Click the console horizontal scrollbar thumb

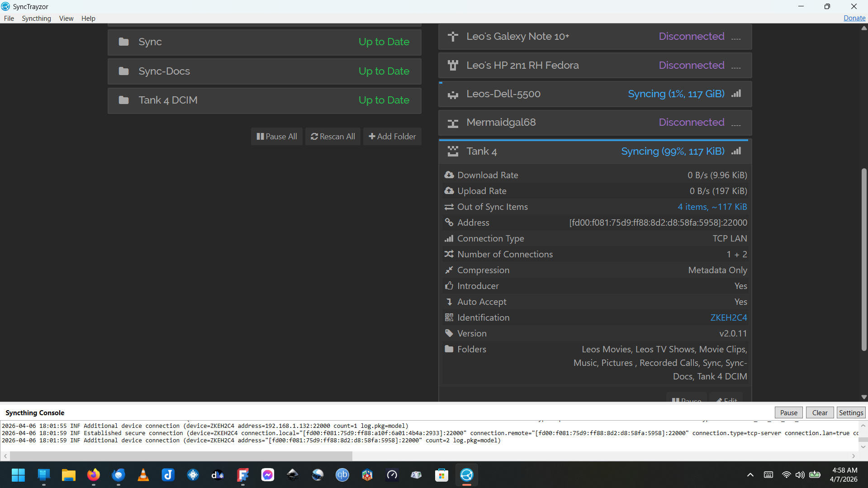(181, 456)
